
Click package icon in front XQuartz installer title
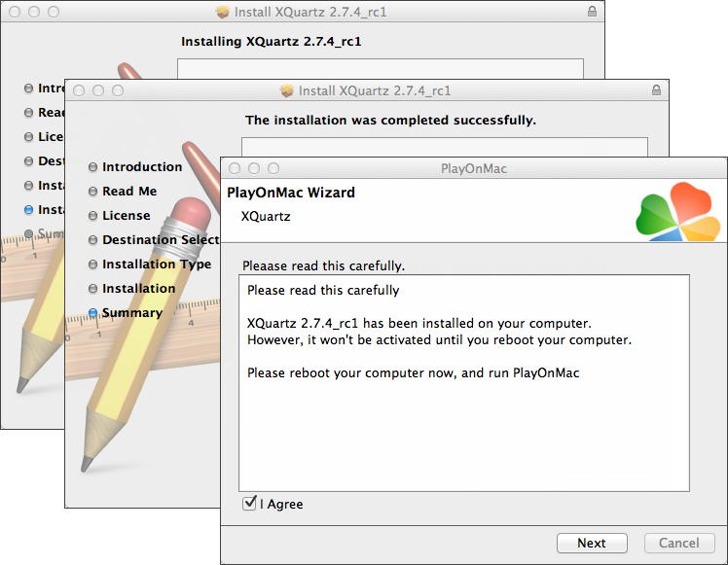coord(287,90)
